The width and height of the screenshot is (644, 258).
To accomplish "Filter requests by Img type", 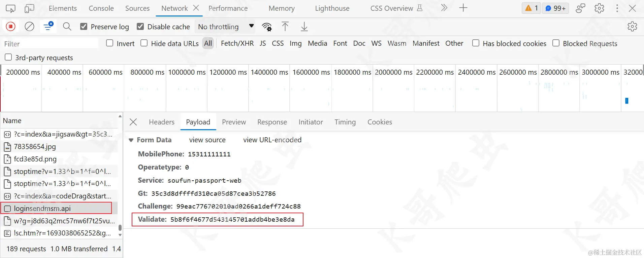I will [x=295, y=43].
